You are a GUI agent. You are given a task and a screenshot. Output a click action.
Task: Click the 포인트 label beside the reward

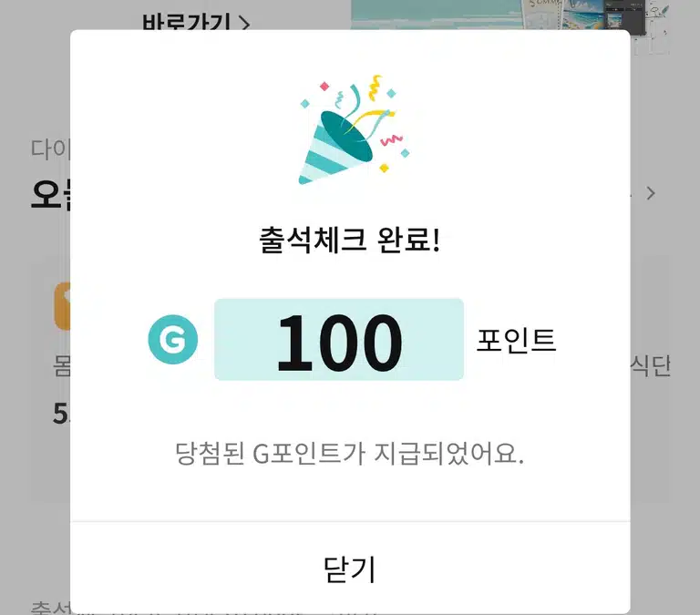[x=516, y=340]
